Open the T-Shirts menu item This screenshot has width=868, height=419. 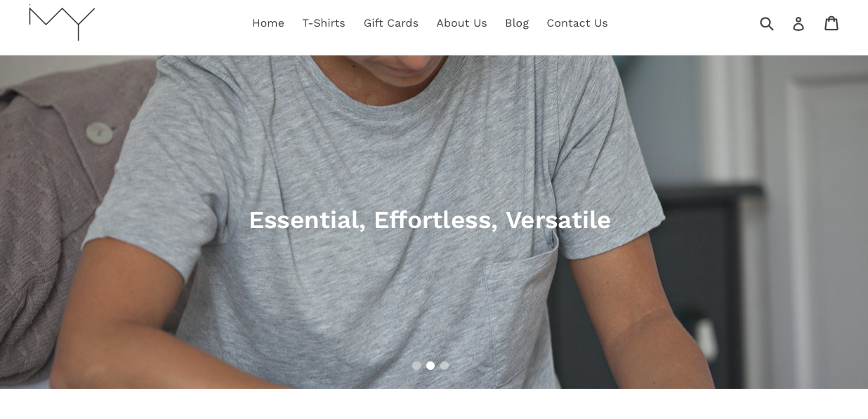point(324,23)
